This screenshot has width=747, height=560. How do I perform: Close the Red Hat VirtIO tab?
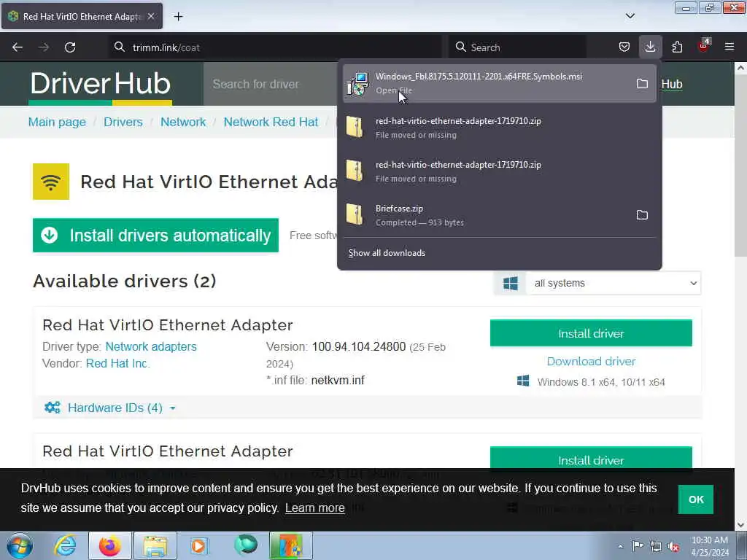(151, 16)
